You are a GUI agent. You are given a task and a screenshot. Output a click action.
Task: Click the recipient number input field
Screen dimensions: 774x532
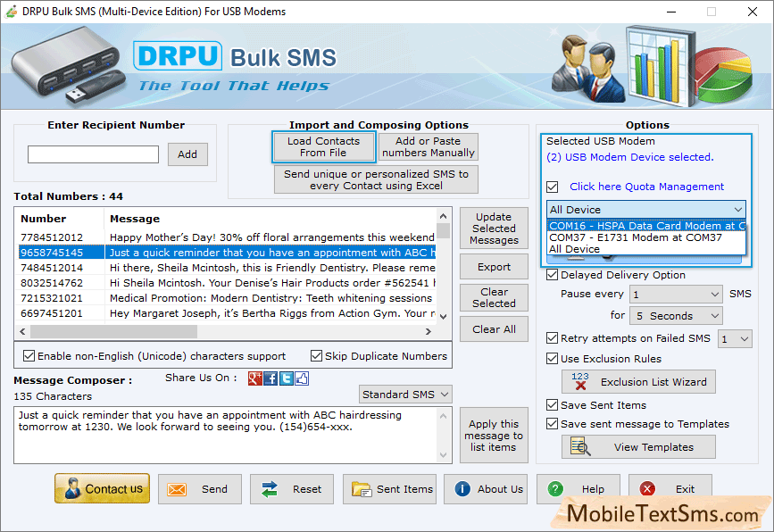(94, 154)
